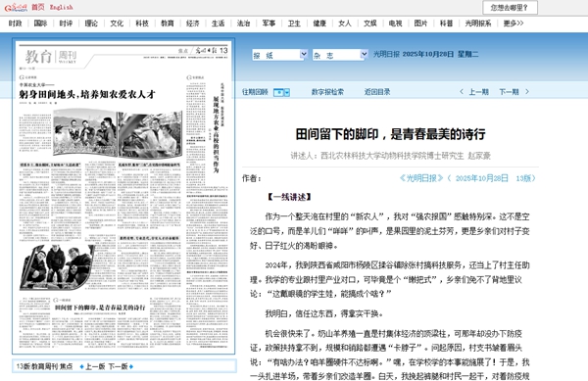This screenshot has height=381, width=588.
Task: Open the 光明报系 menu item
Action: click(478, 24)
